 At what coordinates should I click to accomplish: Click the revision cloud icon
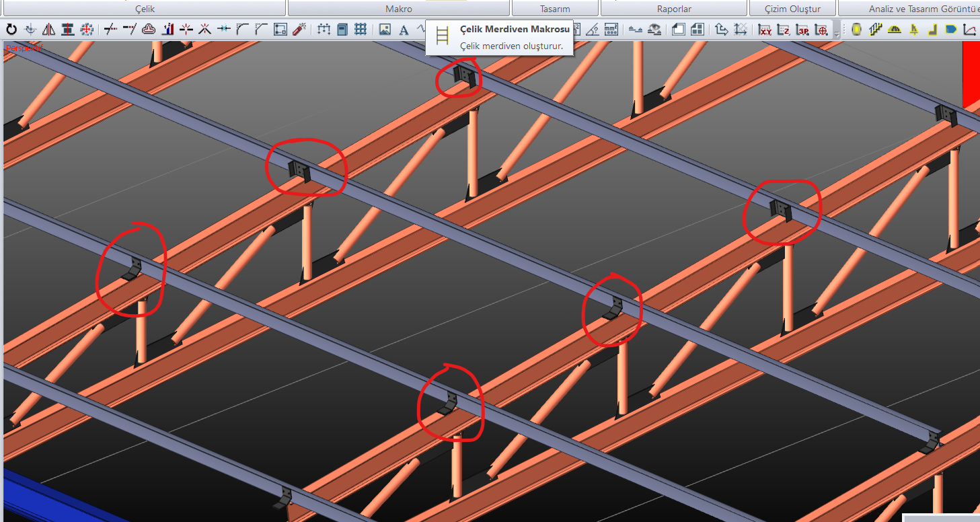[149, 30]
